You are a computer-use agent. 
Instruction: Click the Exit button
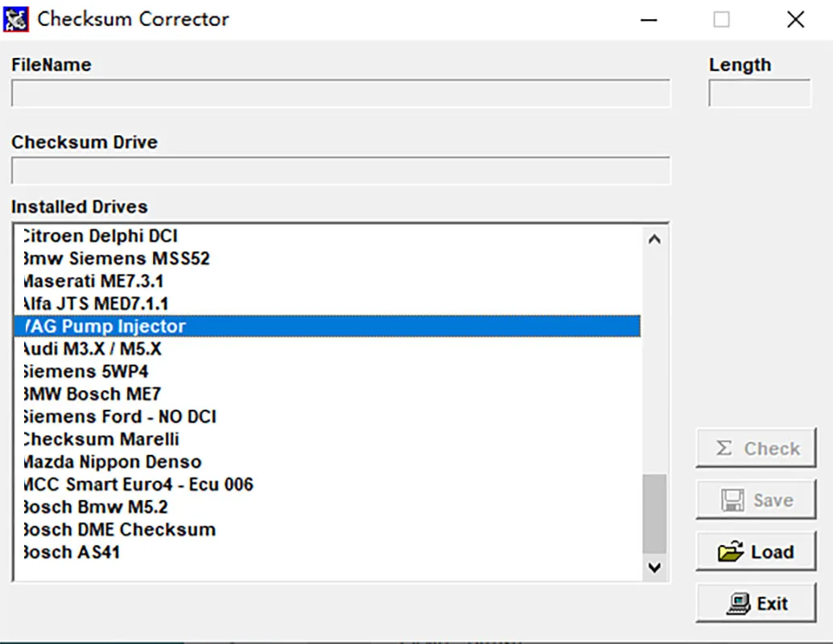tap(756, 603)
